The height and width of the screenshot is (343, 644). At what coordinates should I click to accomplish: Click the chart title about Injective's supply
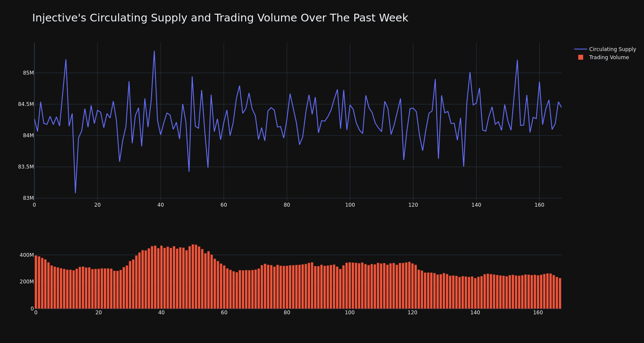220,18
